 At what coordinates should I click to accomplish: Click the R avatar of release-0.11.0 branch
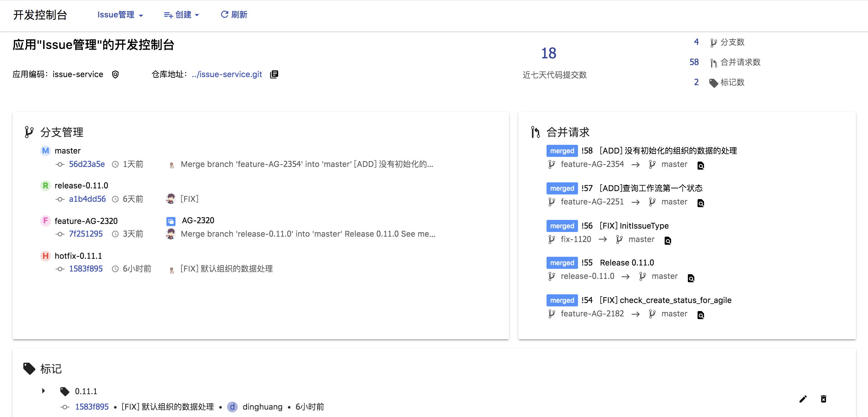[46, 186]
